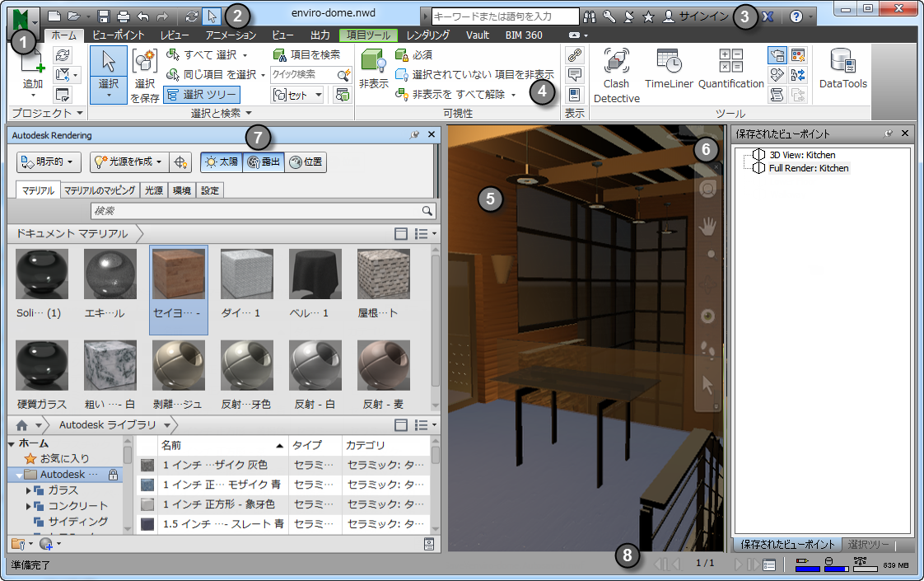Screen dimensions: 924x581
Task: Launch the TimeLiner tool
Action: (669, 69)
